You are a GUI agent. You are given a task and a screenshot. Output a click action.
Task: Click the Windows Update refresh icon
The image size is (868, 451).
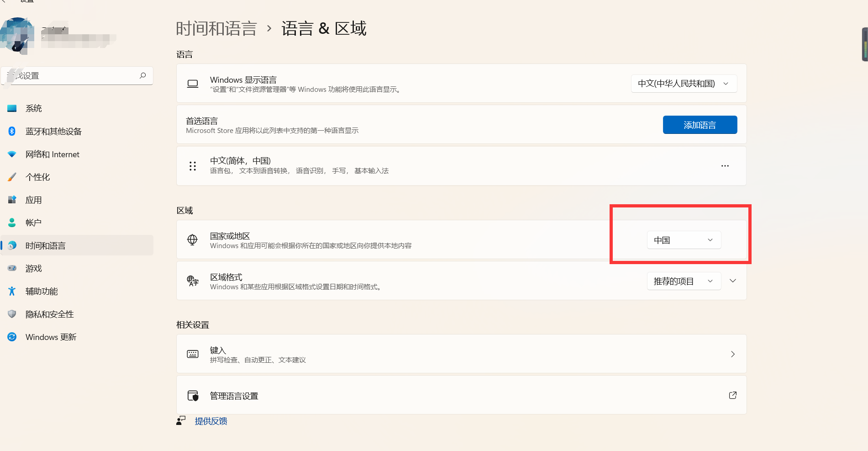12,337
